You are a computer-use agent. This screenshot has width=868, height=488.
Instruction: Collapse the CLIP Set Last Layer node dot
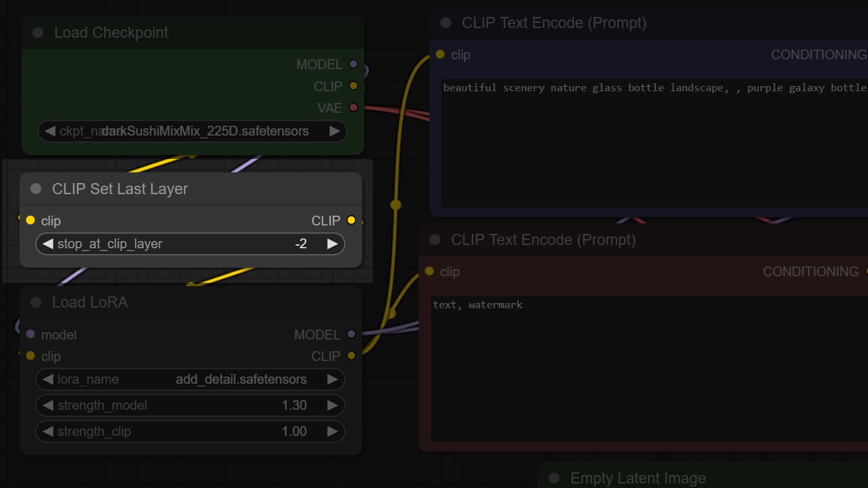click(36, 189)
